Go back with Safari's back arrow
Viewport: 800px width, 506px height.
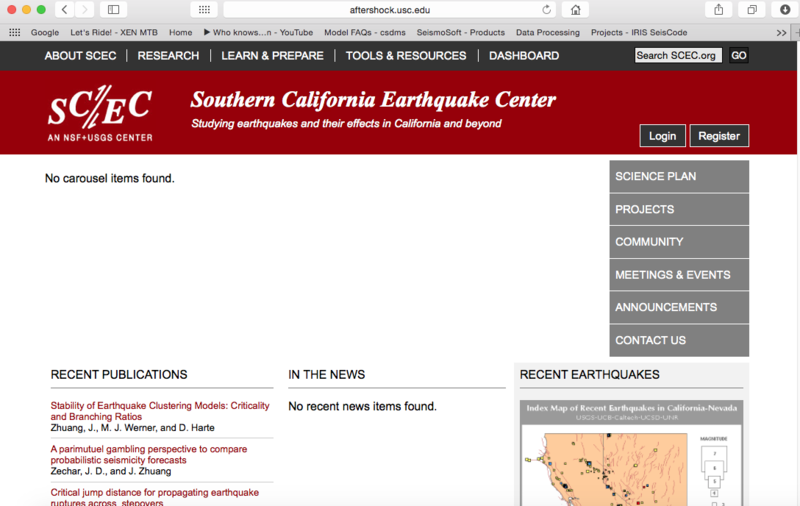(65, 10)
